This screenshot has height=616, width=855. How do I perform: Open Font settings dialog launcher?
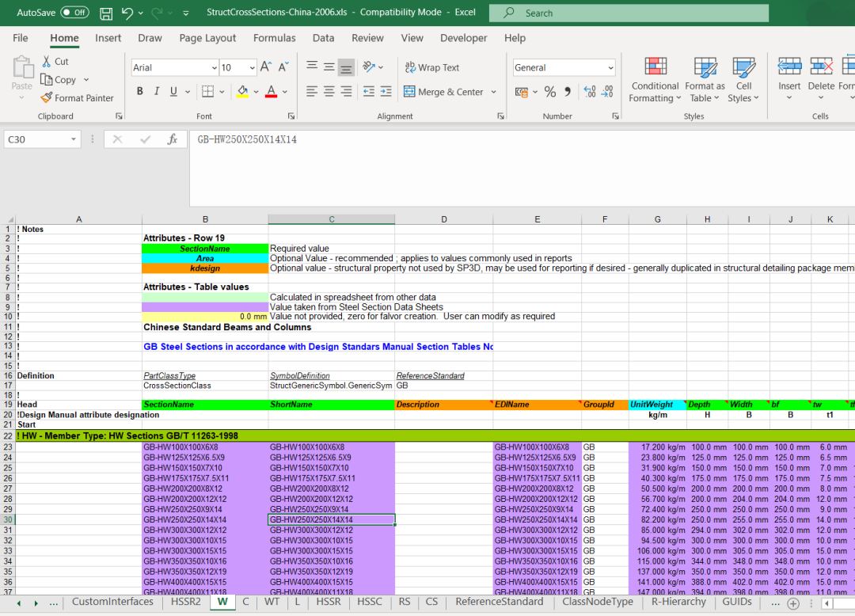[x=291, y=116]
